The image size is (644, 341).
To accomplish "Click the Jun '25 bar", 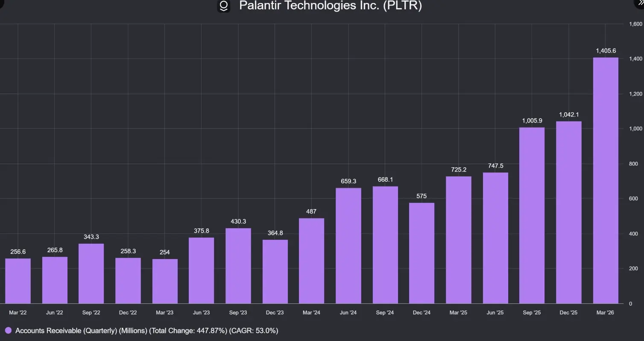I will [495, 238].
